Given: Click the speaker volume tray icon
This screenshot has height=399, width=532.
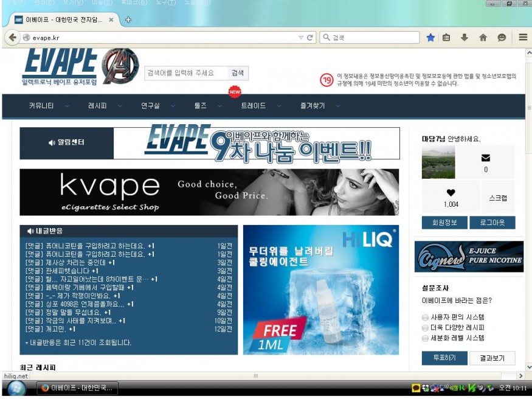Looking at the screenshot, I should pos(481,388).
